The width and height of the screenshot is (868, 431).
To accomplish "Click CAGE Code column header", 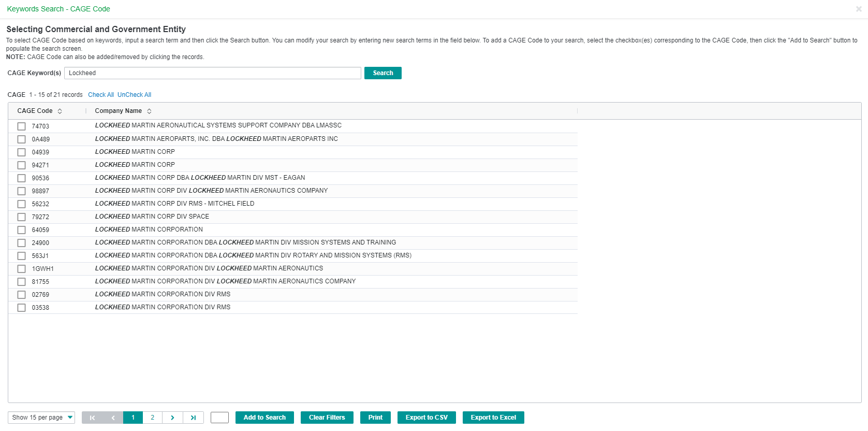I will (35, 111).
